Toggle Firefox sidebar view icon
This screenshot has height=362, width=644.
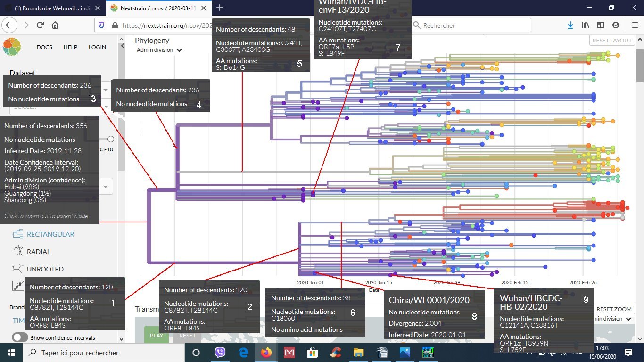(600, 25)
